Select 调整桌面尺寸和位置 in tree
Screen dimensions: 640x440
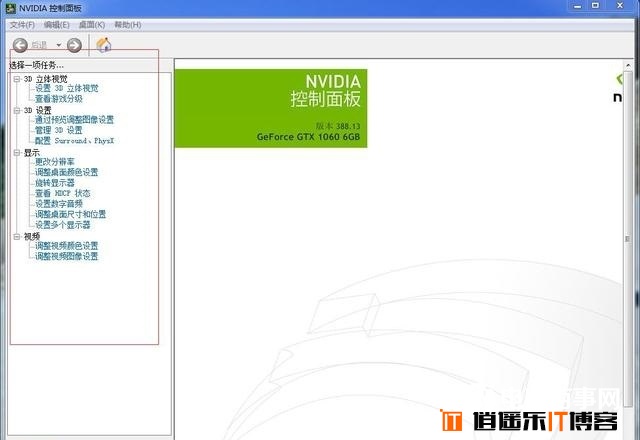coord(70,214)
